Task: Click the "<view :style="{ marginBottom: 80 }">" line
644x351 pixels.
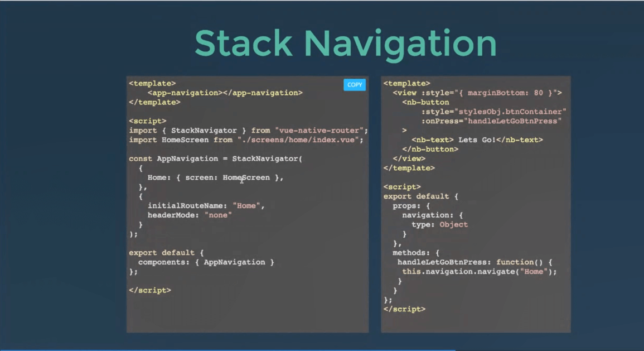Action: pos(477,93)
